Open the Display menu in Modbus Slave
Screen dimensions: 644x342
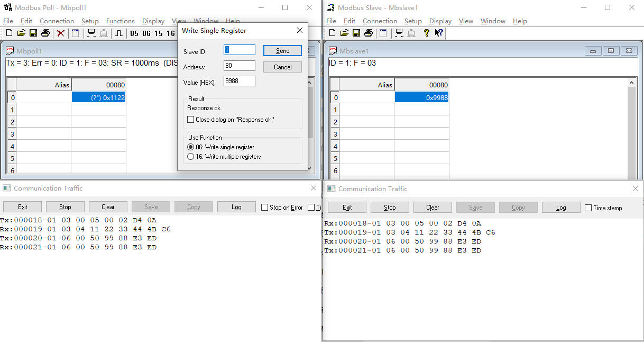(x=440, y=21)
